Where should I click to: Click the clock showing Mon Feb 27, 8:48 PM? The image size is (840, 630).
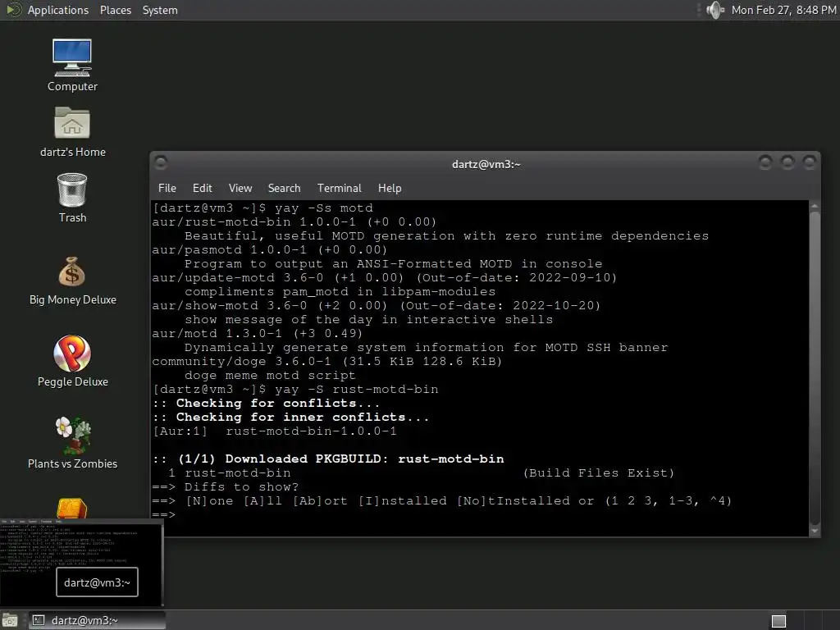coord(783,10)
